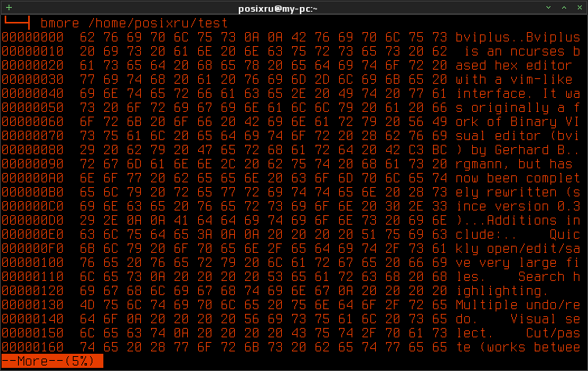Click the --More--(5%) pager prompt

pyautogui.click(x=52, y=361)
